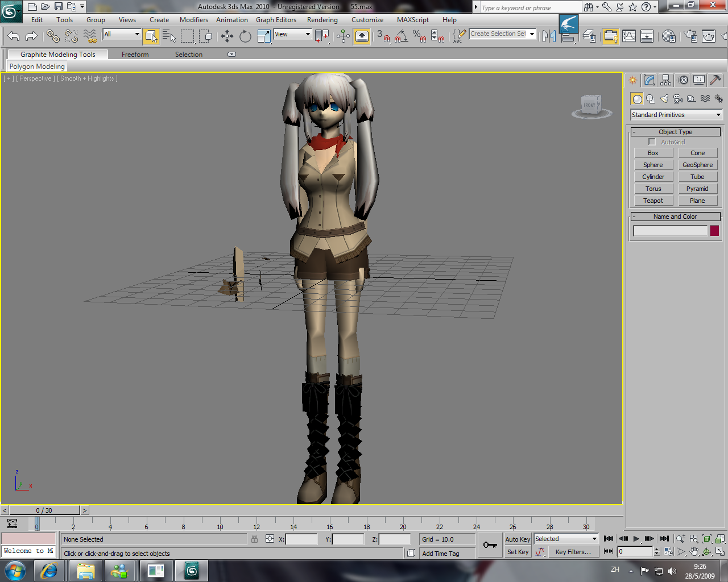This screenshot has width=728, height=582.
Task: Open Create Selection Set dropdown
Action: point(503,34)
